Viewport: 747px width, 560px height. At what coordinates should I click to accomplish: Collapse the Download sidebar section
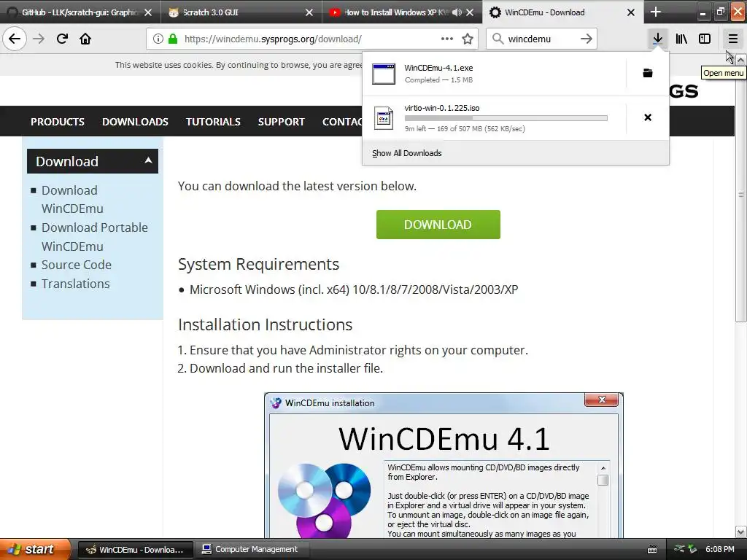pos(148,160)
